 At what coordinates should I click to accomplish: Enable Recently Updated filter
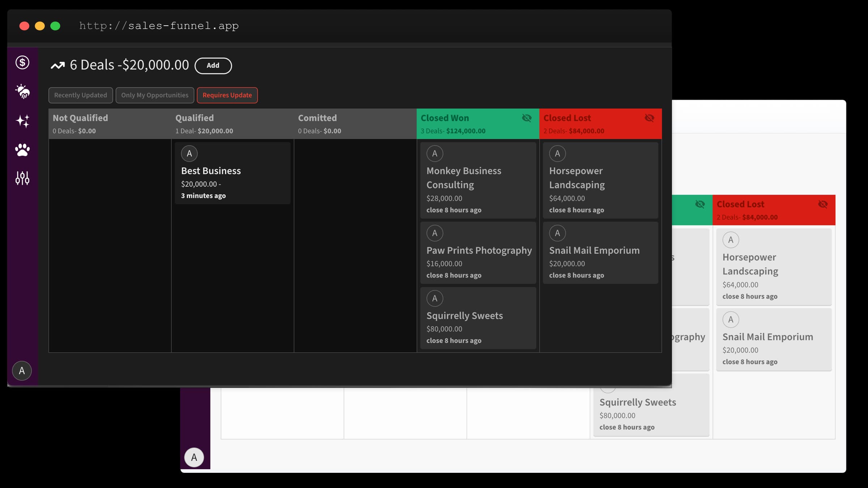[x=81, y=95]
